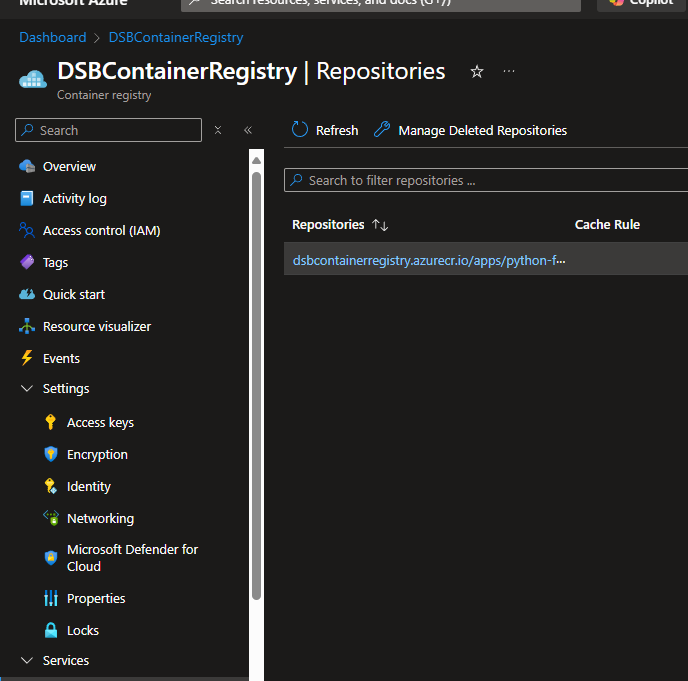Image resolution: width=688 pixels, height=681 pixels.
Task: Click the Manage Deleted Repositories wrench icon
Action: coord(381,130)
